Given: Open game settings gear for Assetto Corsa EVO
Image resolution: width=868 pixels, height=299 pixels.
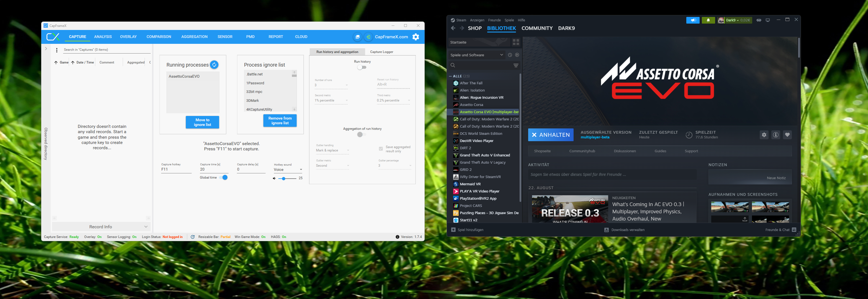Looking at the screenshot, I should [x=764, y=135].
